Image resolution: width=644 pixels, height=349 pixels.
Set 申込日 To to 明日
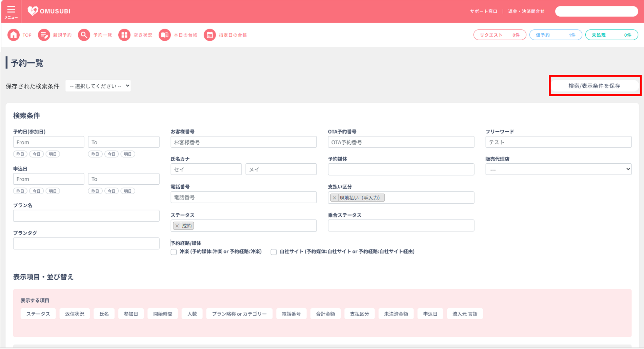[x=128, y=191]
